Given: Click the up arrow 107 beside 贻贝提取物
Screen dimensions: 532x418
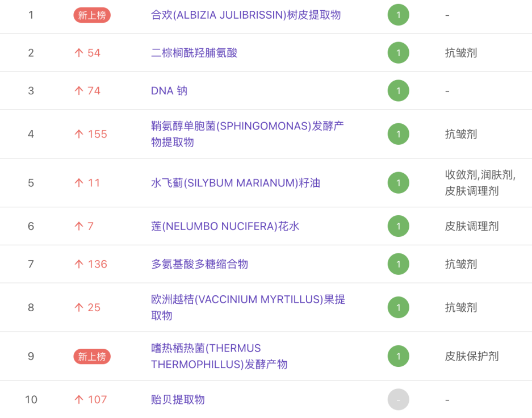Looking at the screenshot, I should pyautogui.click(x=91, y=400).
